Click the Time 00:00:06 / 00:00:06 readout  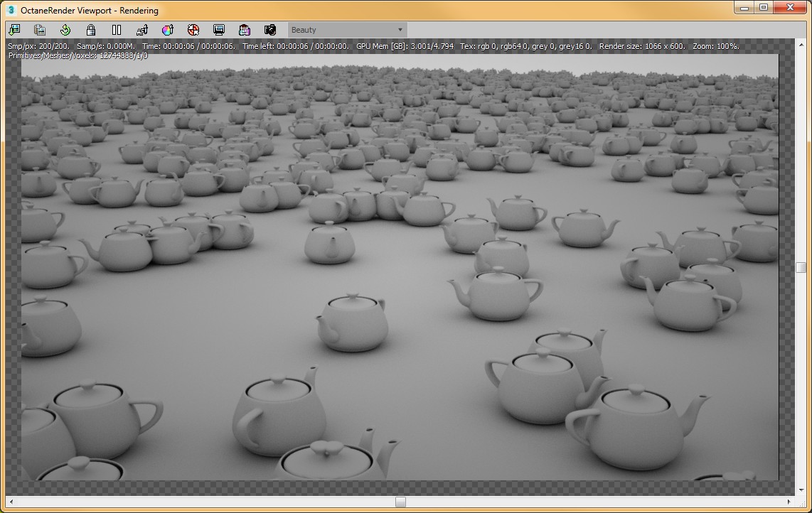coord(188,46)
